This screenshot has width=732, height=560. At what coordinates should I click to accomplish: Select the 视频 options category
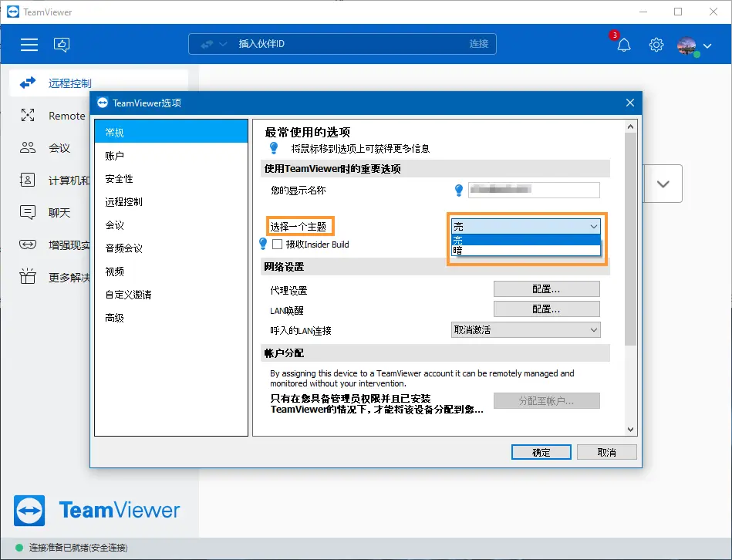coord(171,272)
